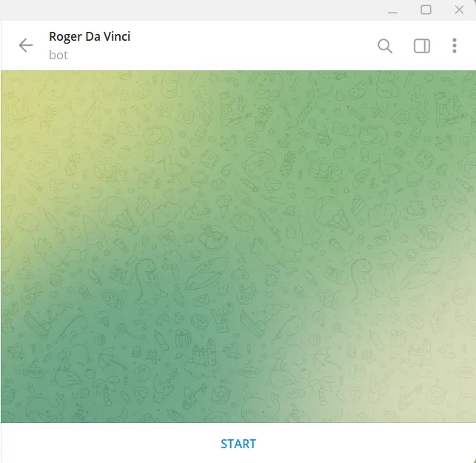Toggle the right side info panel

point(422,46)
